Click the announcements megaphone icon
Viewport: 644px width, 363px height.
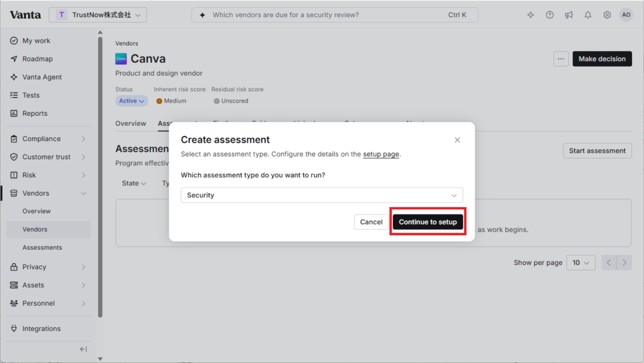pos(569,14)
